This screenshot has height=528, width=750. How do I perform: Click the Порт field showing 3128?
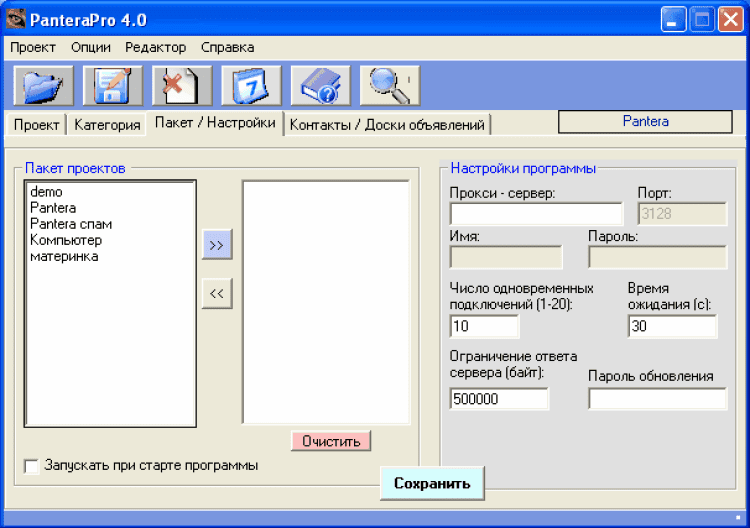coord(682,214)
